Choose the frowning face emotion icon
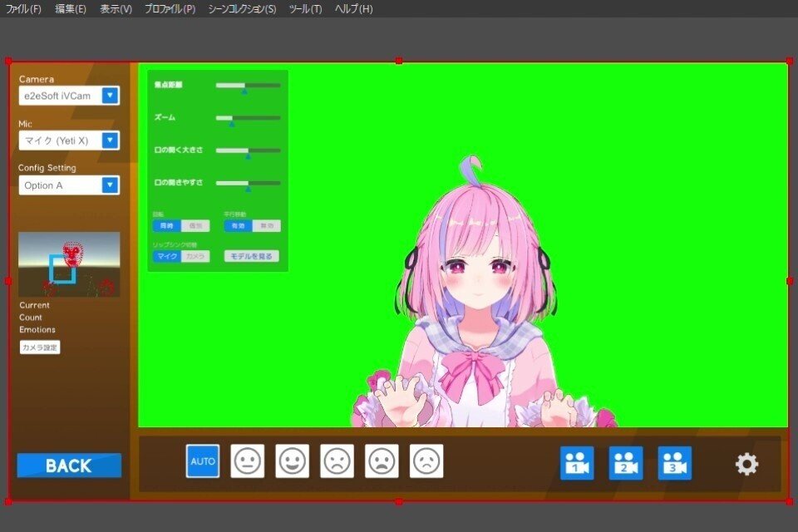 337,461
